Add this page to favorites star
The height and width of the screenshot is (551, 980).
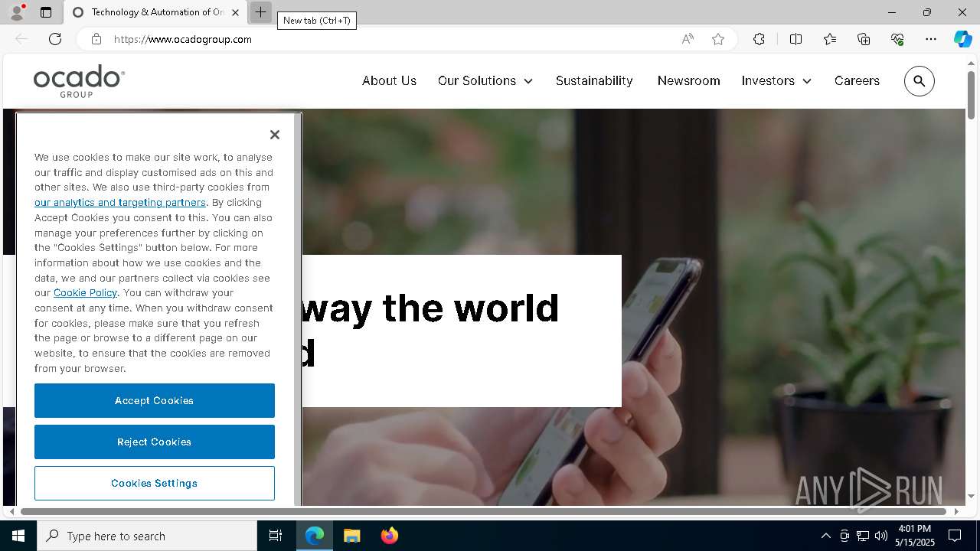[x=718, y=39]
